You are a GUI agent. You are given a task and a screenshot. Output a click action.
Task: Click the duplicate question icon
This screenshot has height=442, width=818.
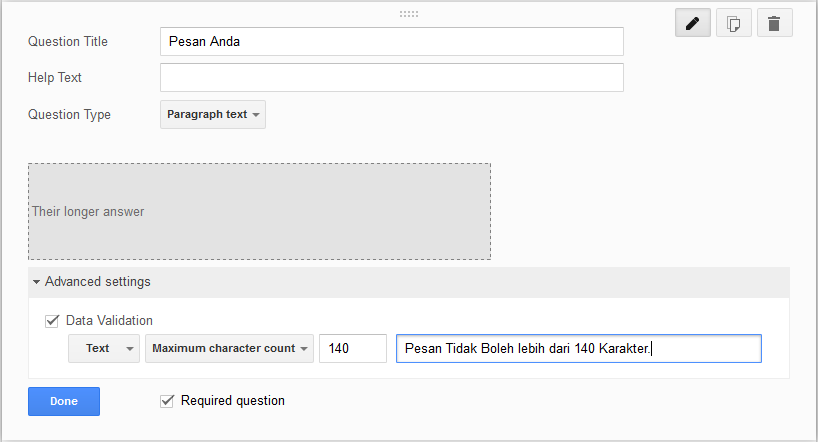tap(733, 22)
